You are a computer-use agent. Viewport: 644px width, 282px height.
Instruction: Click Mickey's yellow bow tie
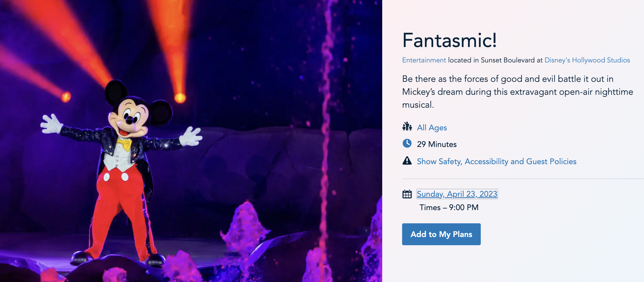click(124, 144)
